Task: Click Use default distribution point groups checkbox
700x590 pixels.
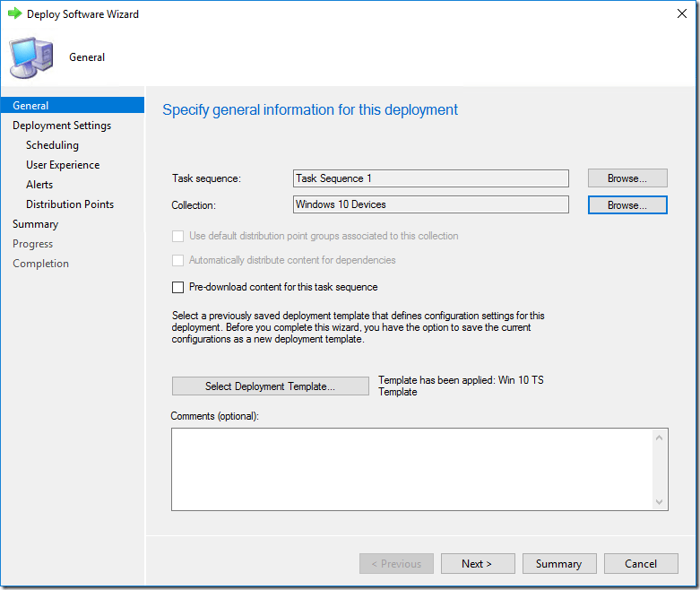Action: (177, 236)
